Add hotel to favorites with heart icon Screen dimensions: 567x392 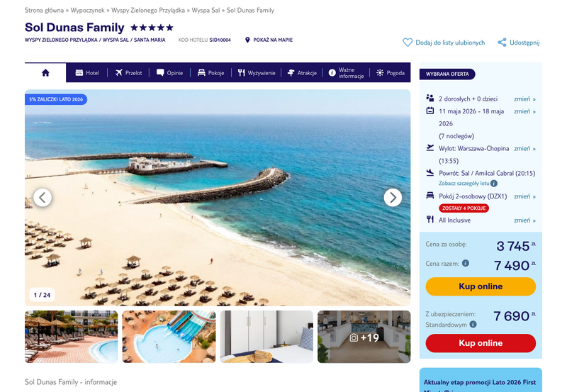408,43
